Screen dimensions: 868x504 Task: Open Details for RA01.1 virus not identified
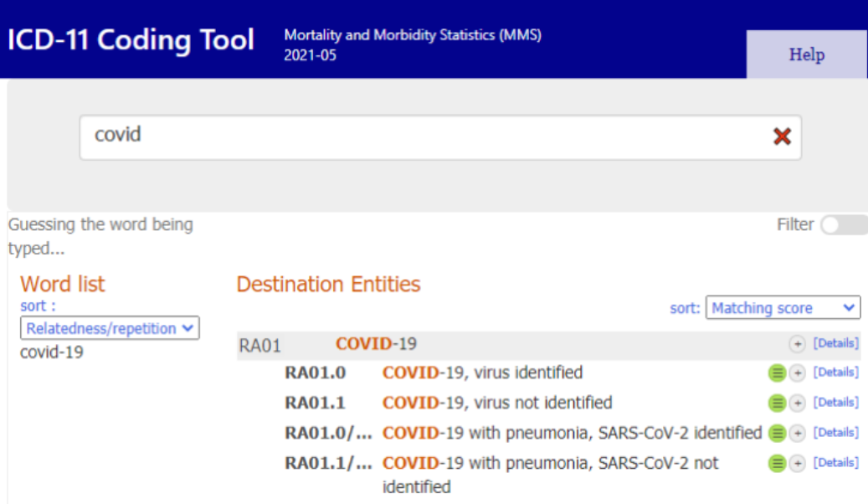pos(836,403)
